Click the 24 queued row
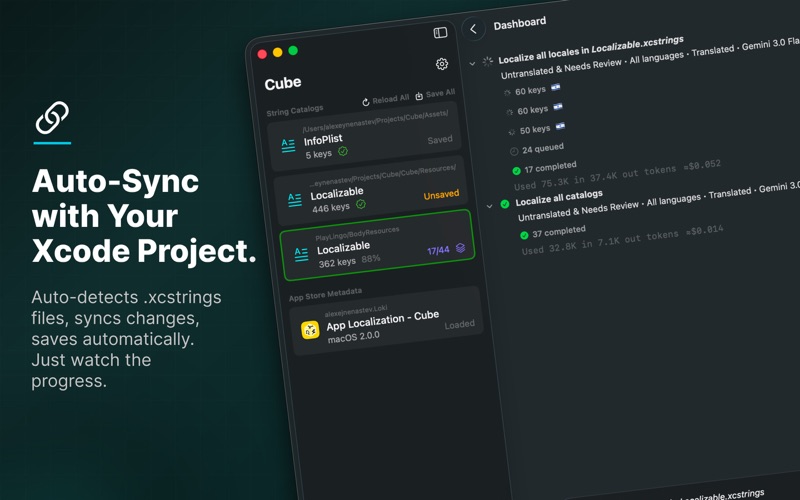The height and width of the screenshot is (500, 800). [537, 149]
